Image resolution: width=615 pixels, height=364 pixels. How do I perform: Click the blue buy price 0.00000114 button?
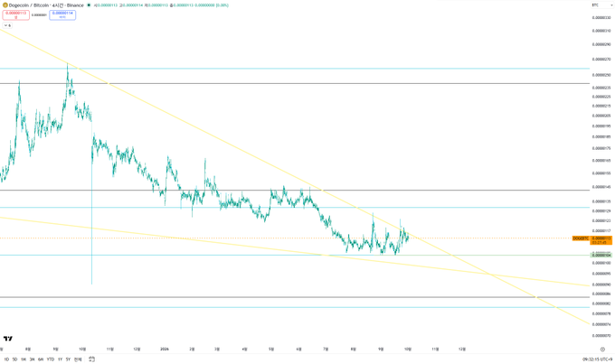click(62, 14)
